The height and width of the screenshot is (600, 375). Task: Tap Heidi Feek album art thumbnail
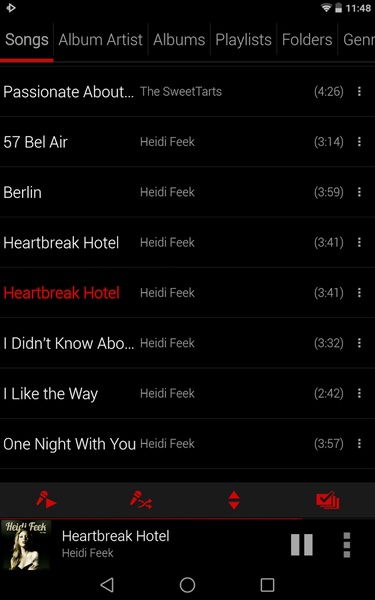(x=26, y=545)
